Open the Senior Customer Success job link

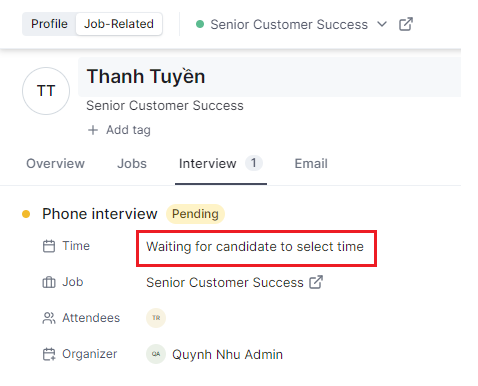[x=225, y=282]
